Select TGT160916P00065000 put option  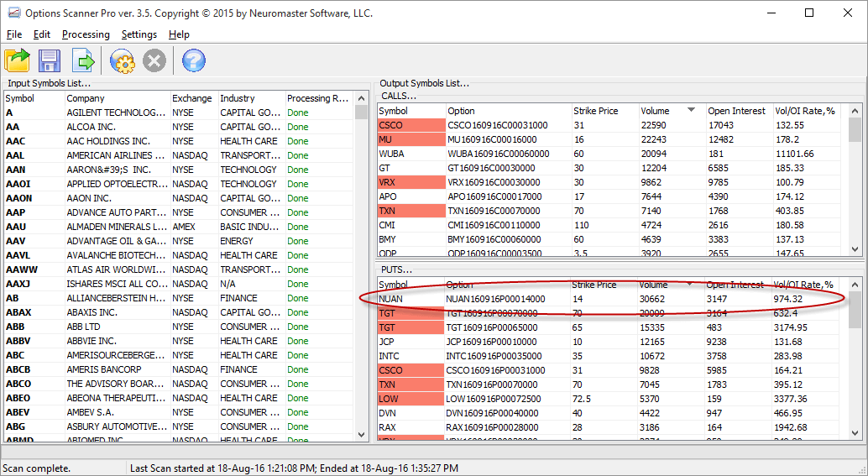(492, 327)
